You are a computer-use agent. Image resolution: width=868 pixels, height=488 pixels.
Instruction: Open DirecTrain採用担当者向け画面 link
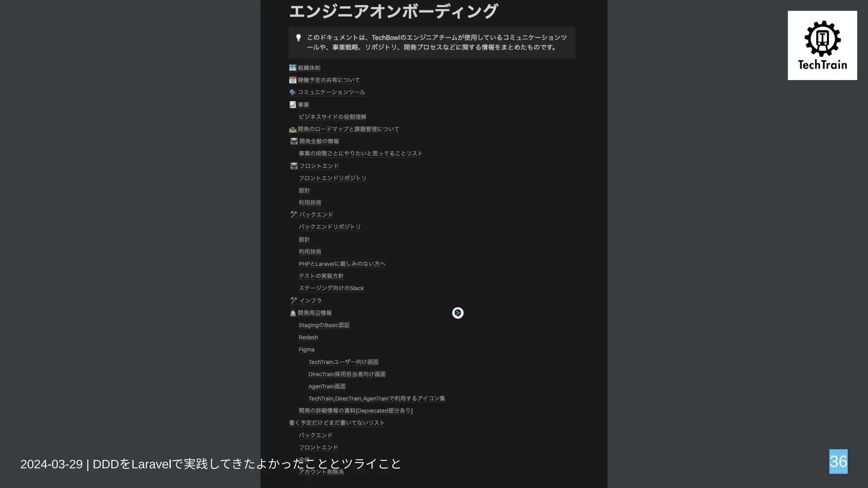point(347,374)
